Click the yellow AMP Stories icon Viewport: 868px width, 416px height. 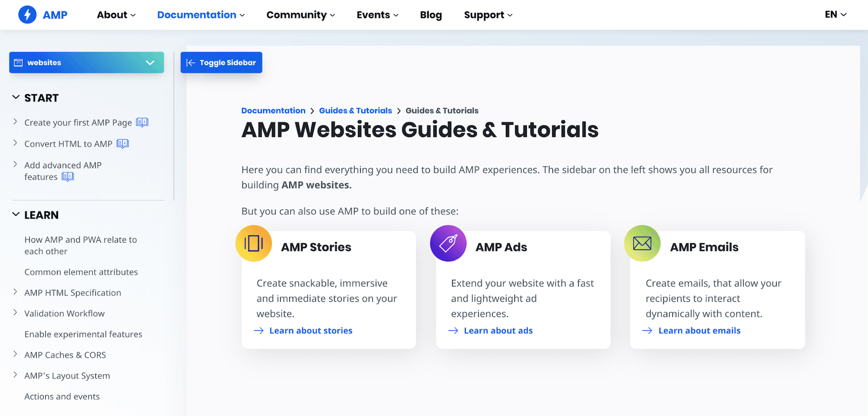point(254,243)
